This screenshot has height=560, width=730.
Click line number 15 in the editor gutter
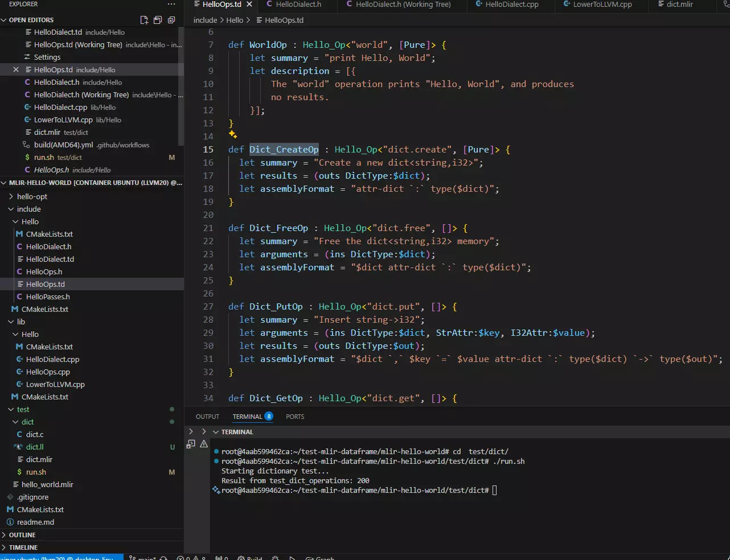click(208, 149)
